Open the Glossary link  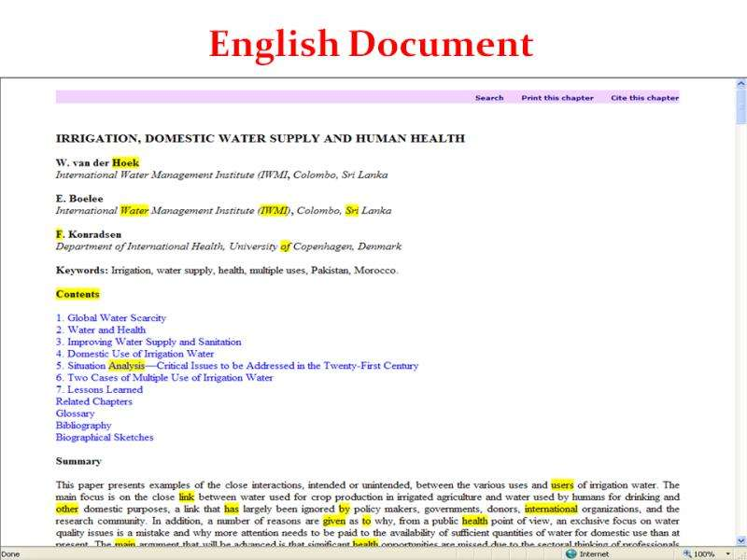75,413
